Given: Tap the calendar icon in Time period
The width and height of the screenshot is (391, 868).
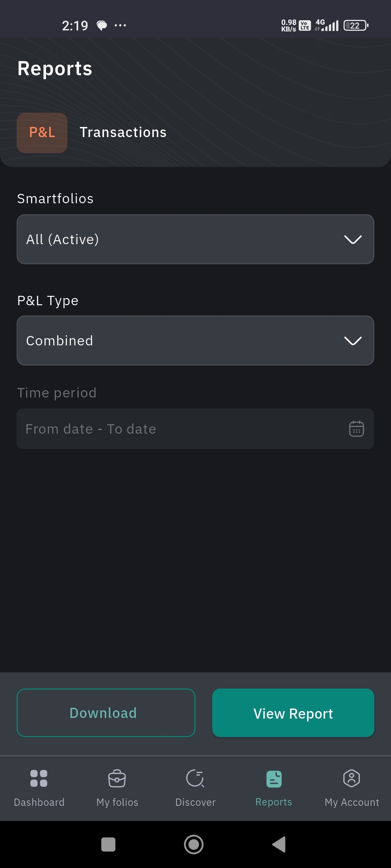Looking at the screenshot, I should 356,429.
